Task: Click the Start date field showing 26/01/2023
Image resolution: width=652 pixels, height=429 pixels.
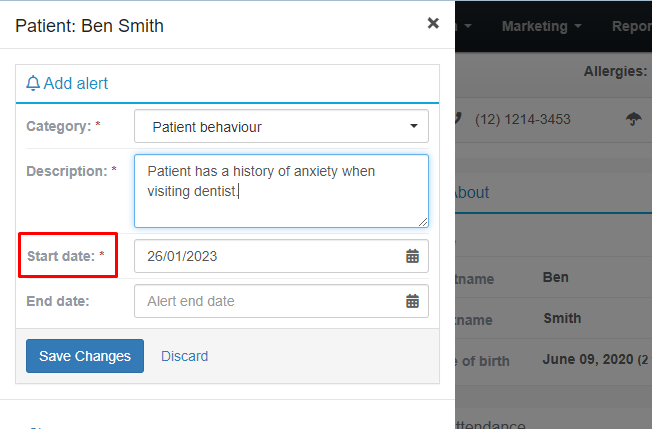Action: 281,256
